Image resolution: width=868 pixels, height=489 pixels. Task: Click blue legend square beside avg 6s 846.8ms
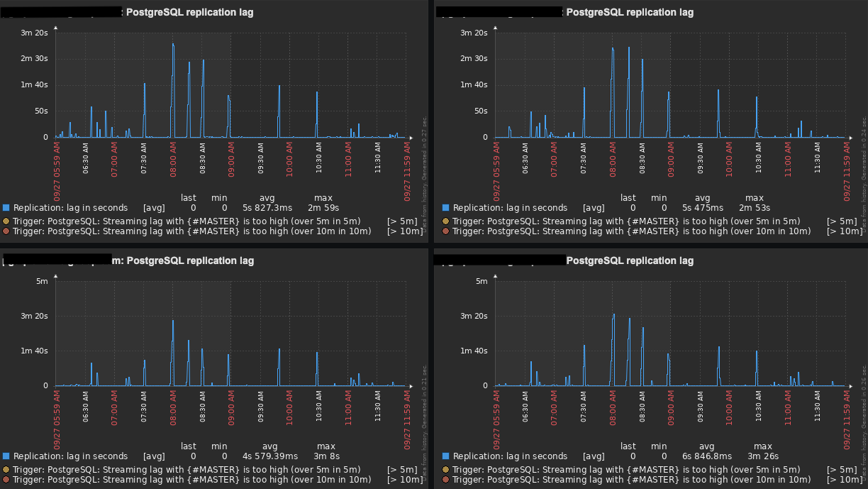[446, 456]
